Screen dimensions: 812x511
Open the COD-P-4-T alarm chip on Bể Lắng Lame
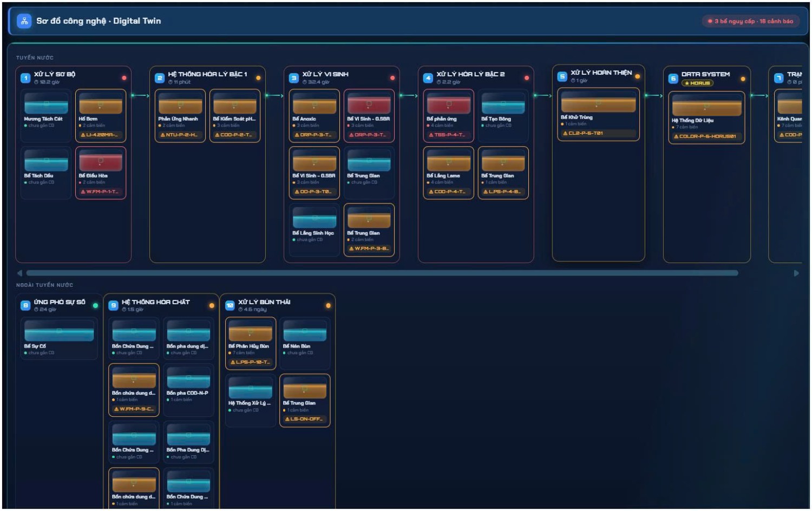click(x=449, y=192)
